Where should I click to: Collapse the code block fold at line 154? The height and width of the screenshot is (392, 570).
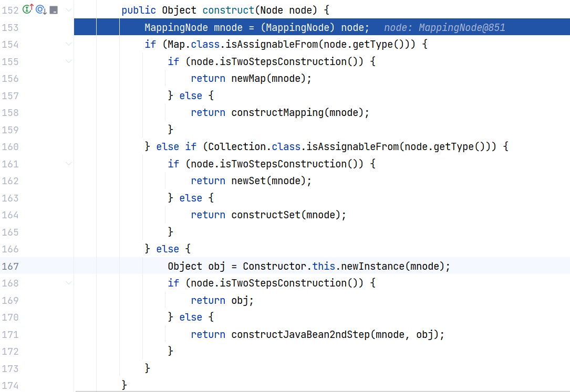point(68,44)
